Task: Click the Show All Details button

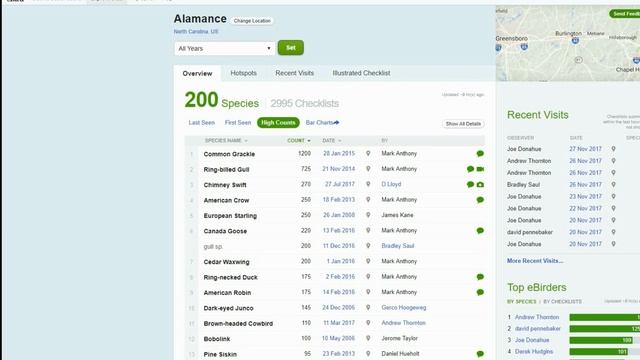Action: [463, 124]
